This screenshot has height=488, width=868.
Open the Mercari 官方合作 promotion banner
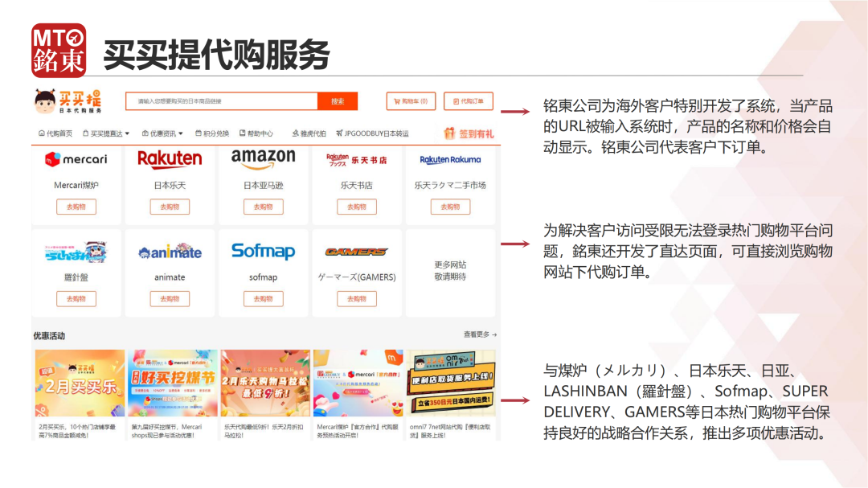[358, 383]
